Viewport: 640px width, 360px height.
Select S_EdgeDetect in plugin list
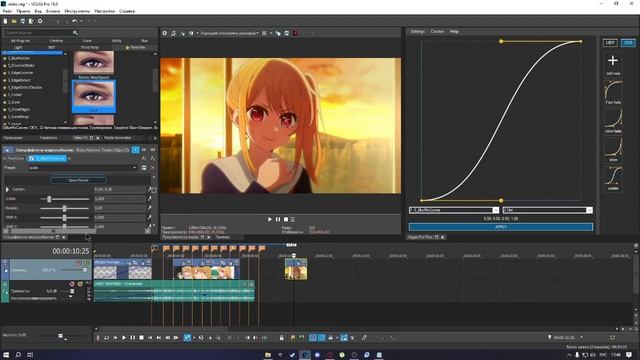point(19,80)
